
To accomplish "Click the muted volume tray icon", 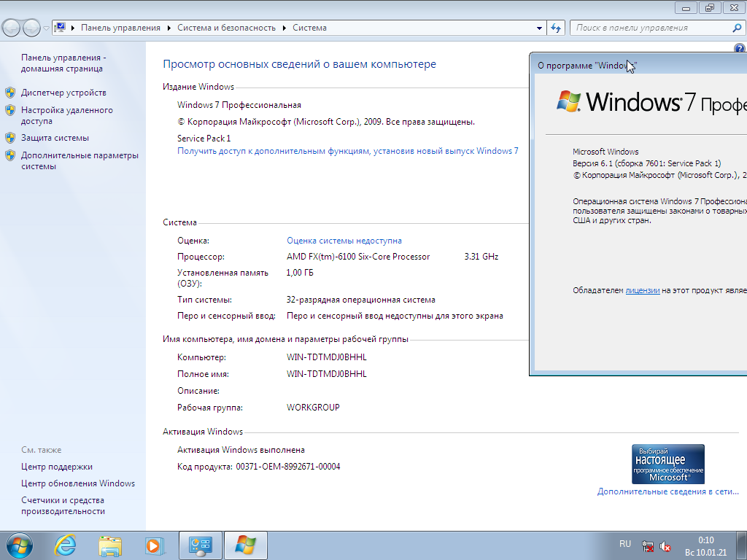I will 665,546.
